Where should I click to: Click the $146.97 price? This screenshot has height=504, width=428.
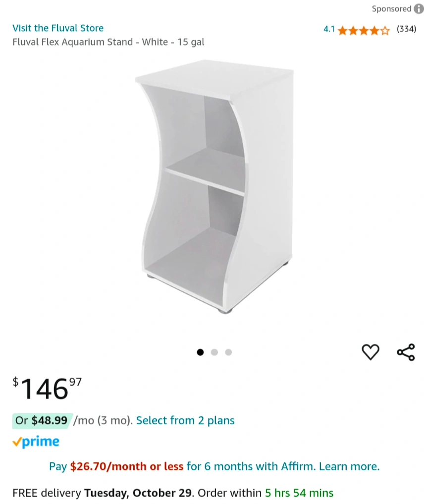tap(47, 389)
